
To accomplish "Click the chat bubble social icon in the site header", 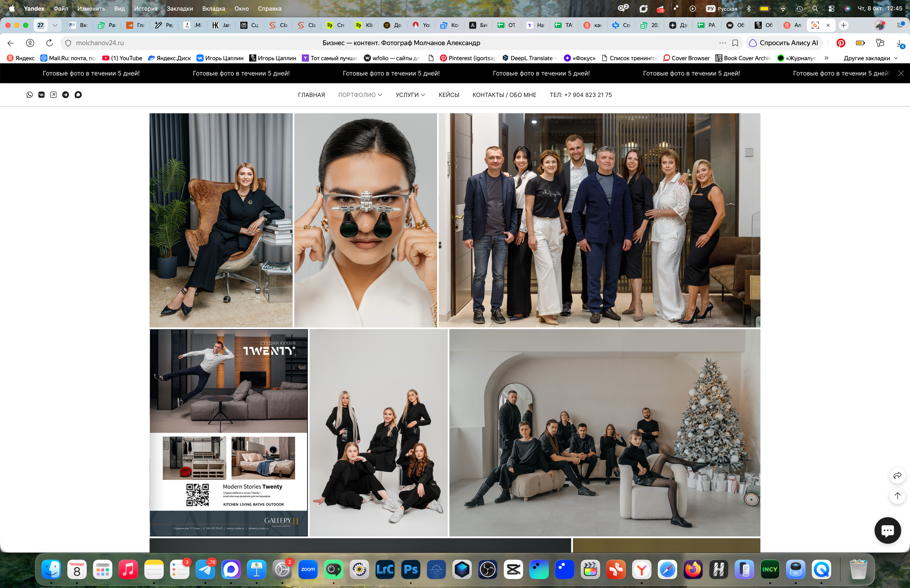I will [78, 95].
